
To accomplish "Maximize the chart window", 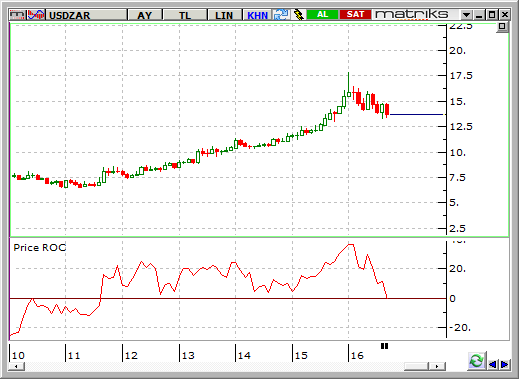I will point(492,15).
